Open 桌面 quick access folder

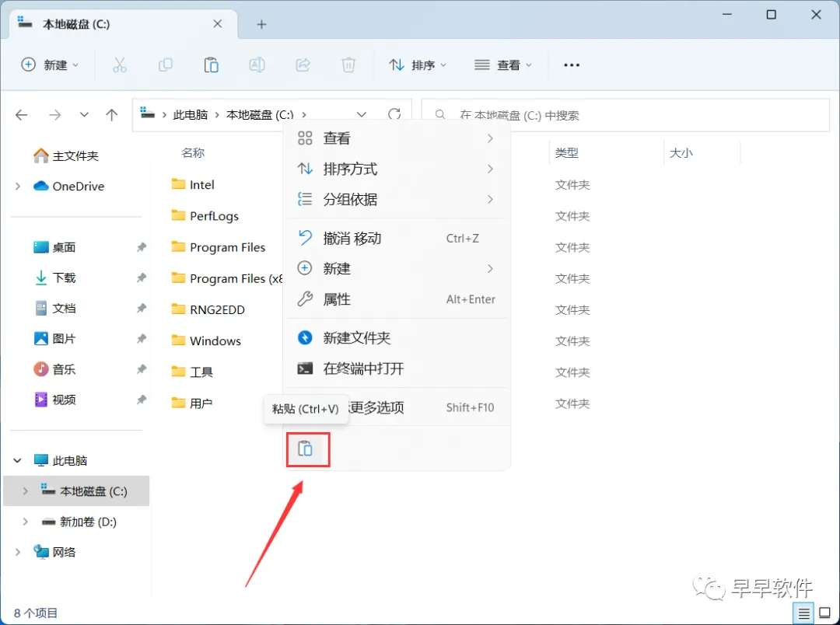pyautogui.click(x=54, y=247)
